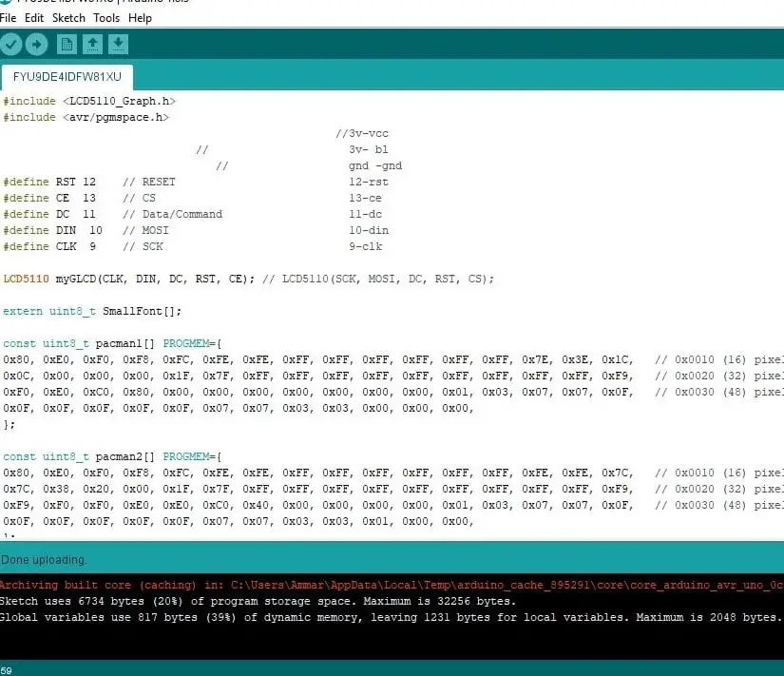Viewport: 784px width, 676px height.
Task: Open the File menu
Action: (8, 18)
